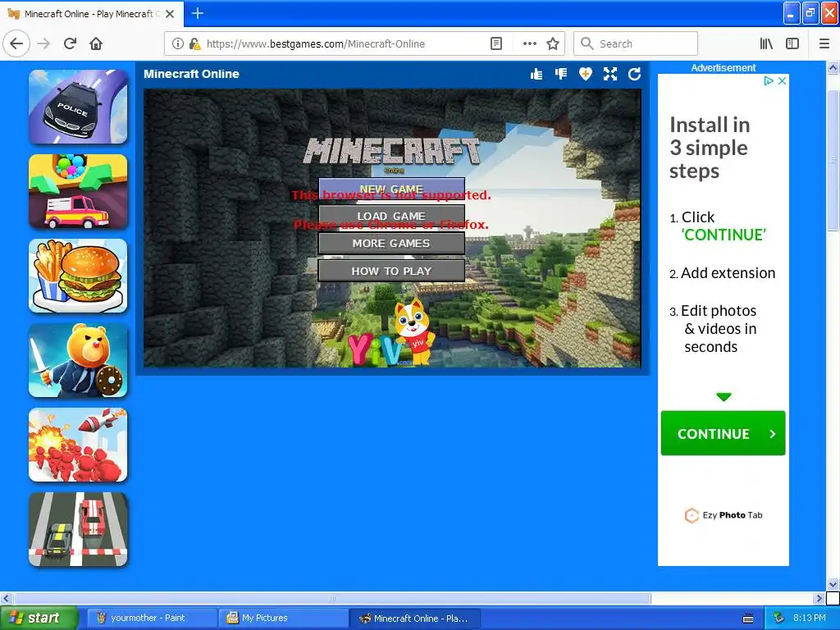Bookmark this page with the star icon
This screenshot has height=630, width=840.
click(x=553, y=43)
